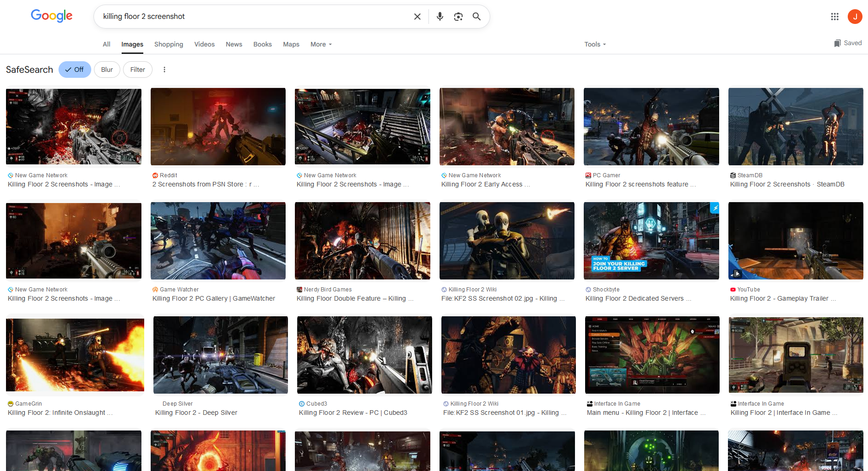Open the Saved bookmark icon
868x471 pixels.
point(837,43)
